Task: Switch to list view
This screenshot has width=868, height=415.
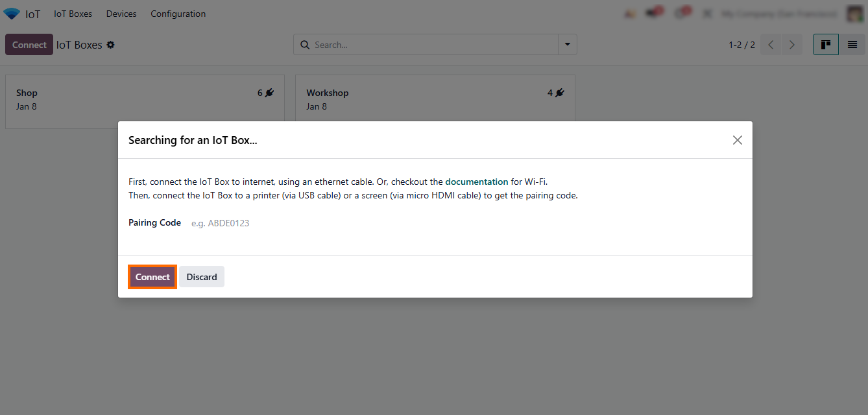Action: click(852, 45)
